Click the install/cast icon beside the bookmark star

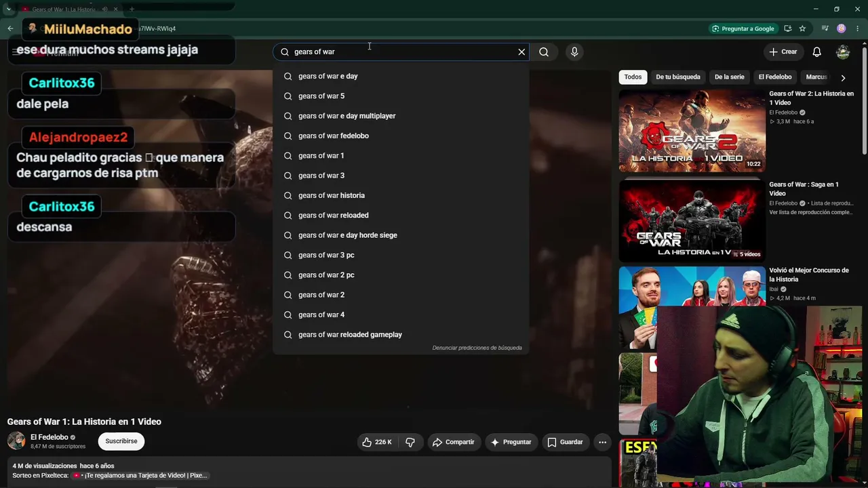click(x=787, y=28)
